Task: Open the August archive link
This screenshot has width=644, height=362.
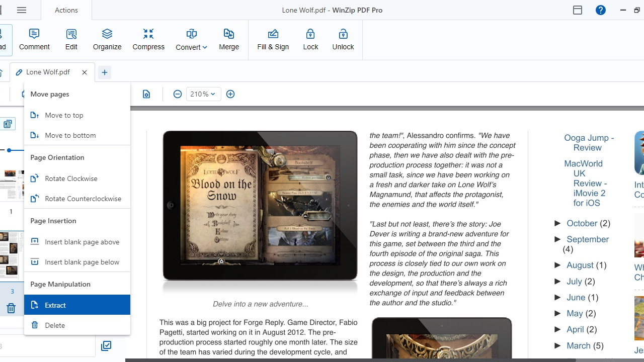Action: (580, 265)
